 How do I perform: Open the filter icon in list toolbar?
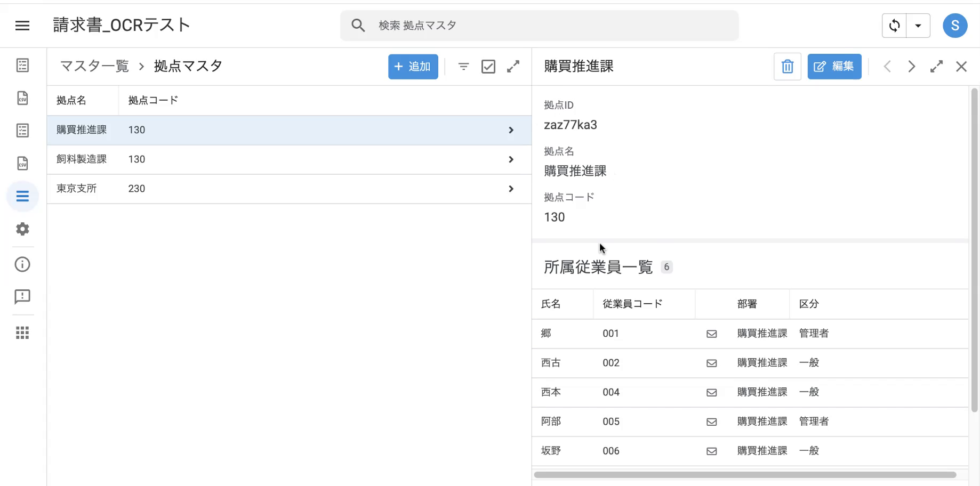[x=464, y=67]
